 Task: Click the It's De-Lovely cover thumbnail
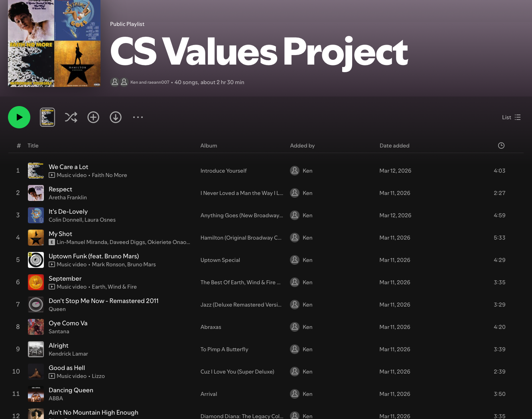[36, 215]
